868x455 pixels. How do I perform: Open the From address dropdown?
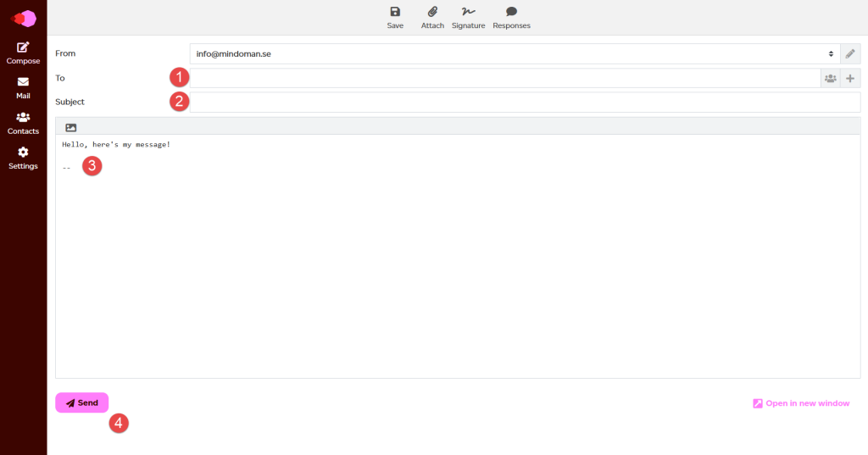coord(515,53)
